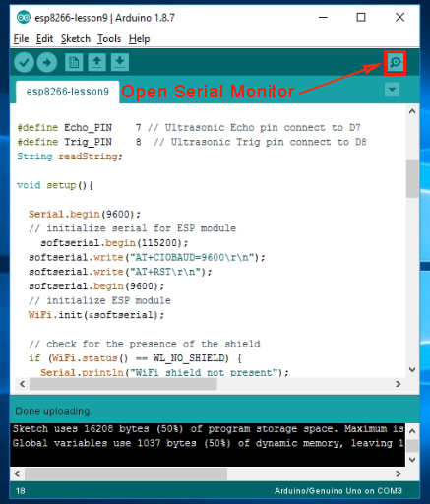Select the esp8266-lesson9 tab
The image size is (430, 504).
click(68, 92)
